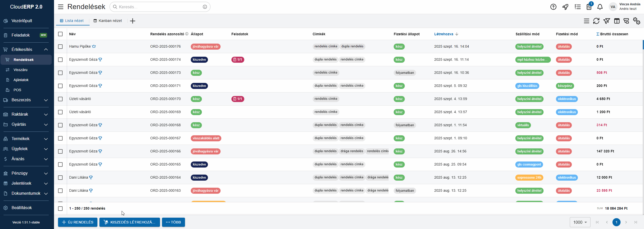Open the rocket launch icon
Viewport: 644px width, 229px height.
565,7
